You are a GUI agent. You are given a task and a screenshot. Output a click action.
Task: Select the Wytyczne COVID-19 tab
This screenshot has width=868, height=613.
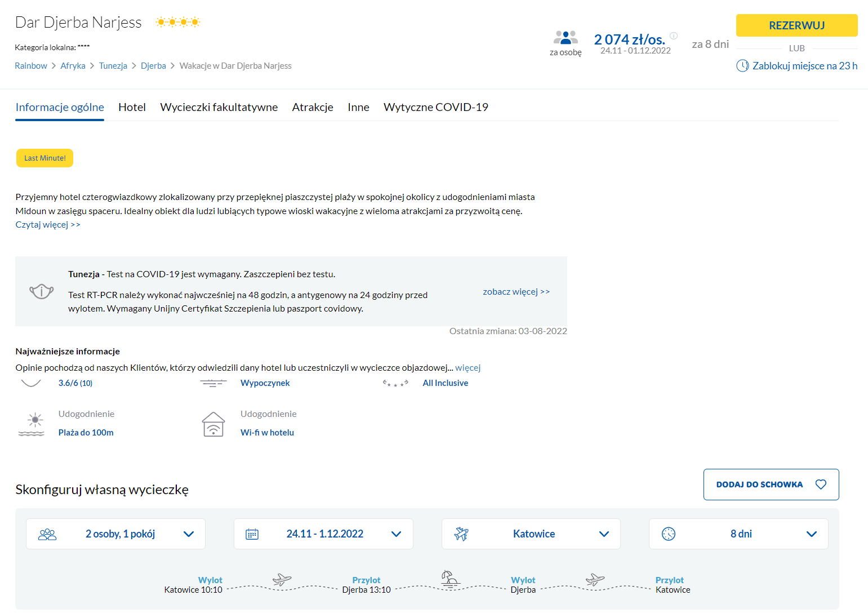point(435,107)
